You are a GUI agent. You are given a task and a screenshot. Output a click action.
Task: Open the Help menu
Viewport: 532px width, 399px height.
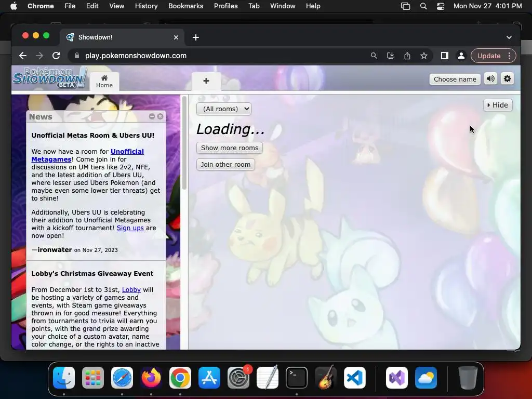click(313, 6)
